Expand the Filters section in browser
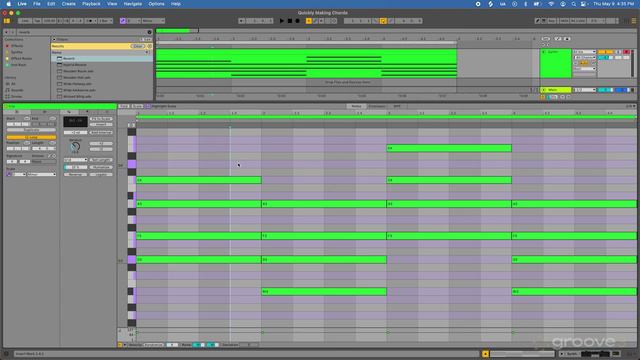This screenshot has width=640, height=360. (x=55, y=39)
